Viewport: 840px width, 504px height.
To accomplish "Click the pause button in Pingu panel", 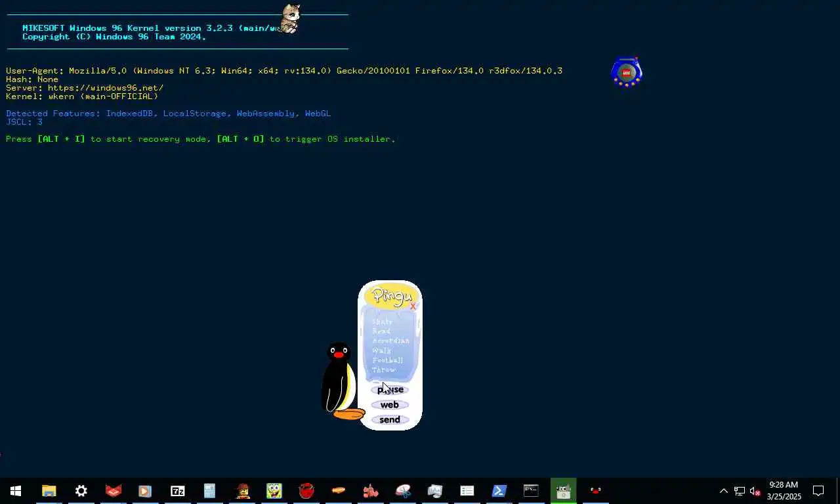I will 390,390.
